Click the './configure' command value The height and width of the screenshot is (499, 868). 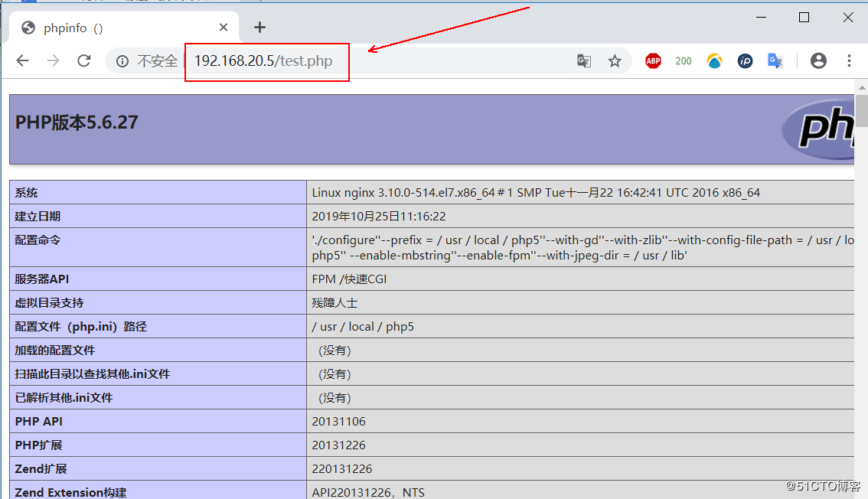pyautogui.click(x=582, y=248)
